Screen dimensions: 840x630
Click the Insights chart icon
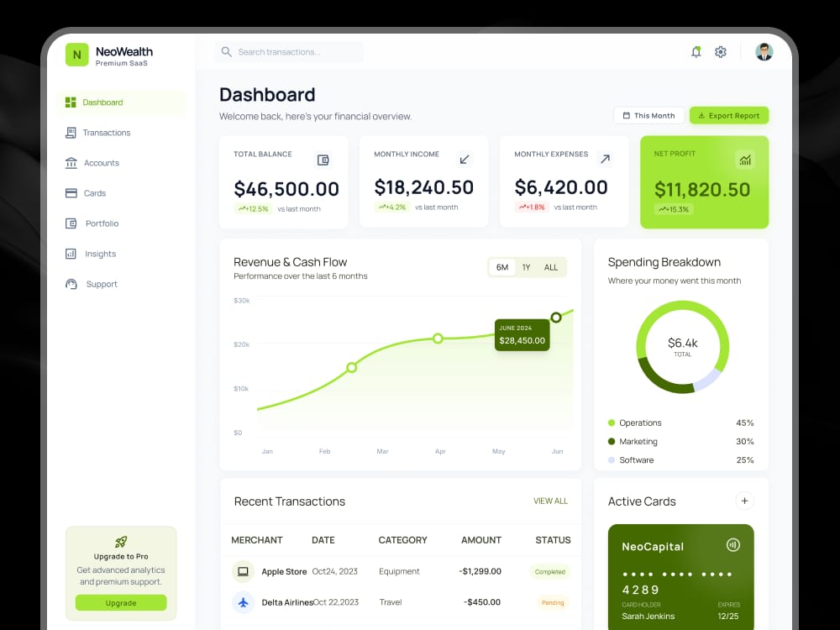71,254
